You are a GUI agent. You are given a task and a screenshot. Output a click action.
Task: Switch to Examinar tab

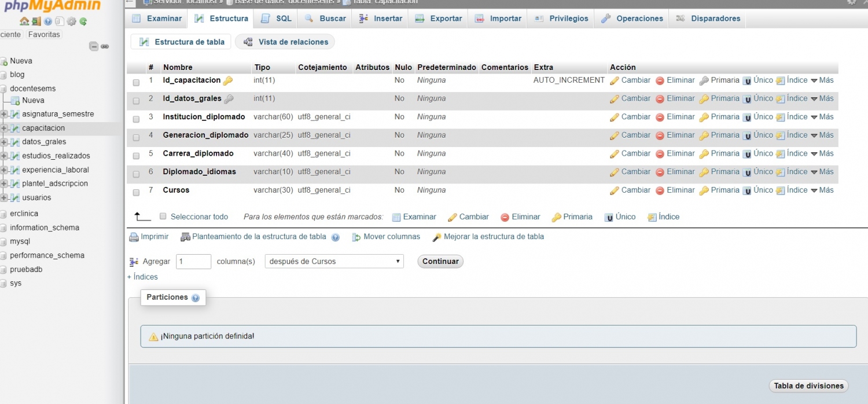click(x=157, y=19)
